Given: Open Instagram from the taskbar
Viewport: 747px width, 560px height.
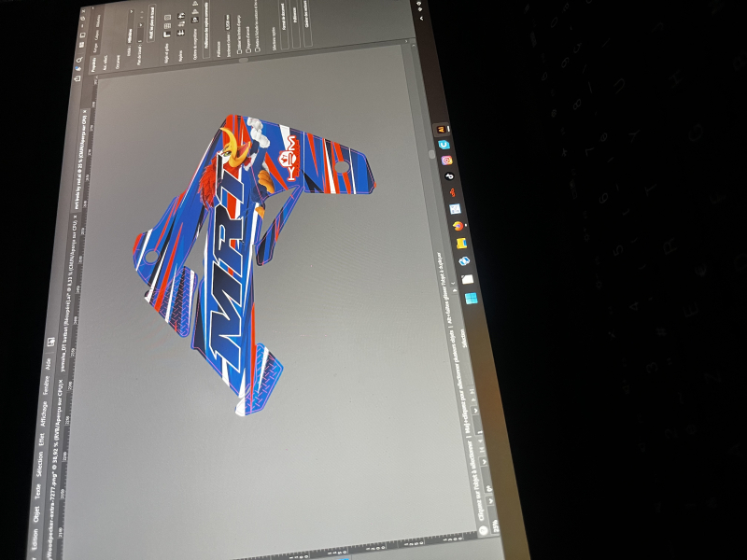Looking at the screenshot, I should (x=446, y=161).
